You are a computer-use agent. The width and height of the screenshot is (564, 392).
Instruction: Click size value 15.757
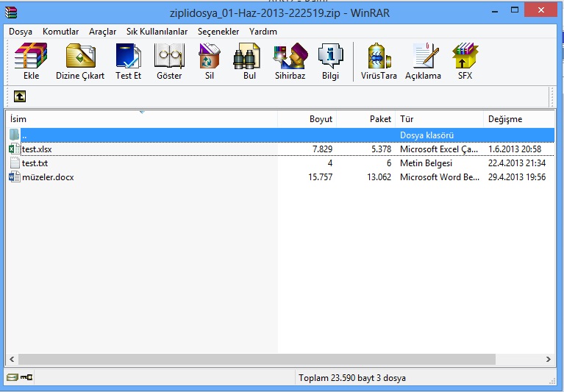click(320, 177)
